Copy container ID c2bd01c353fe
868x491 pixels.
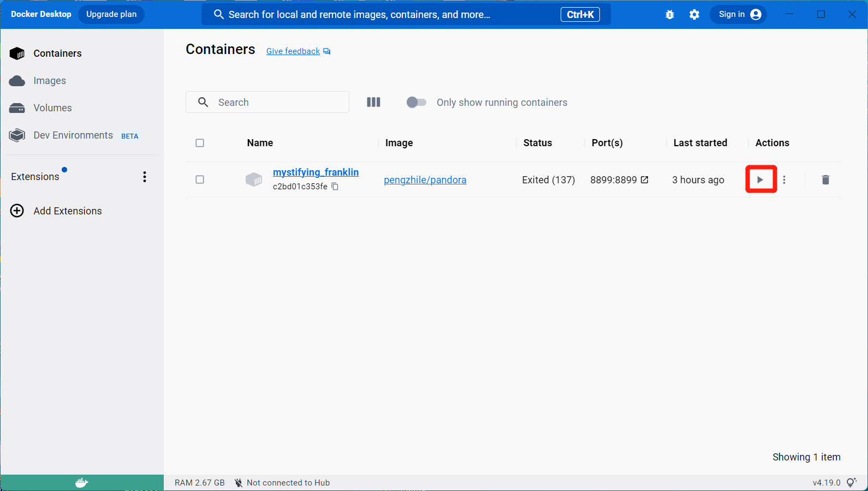tap(335, 187)
